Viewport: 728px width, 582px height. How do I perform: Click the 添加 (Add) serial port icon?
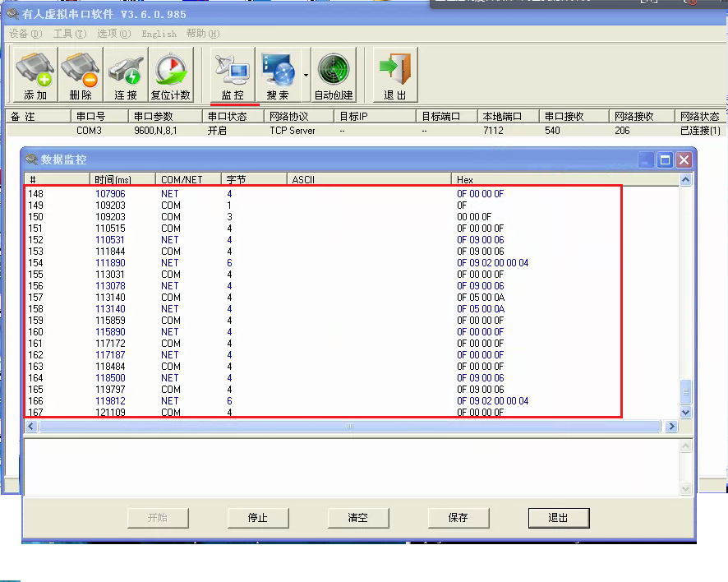35,76
